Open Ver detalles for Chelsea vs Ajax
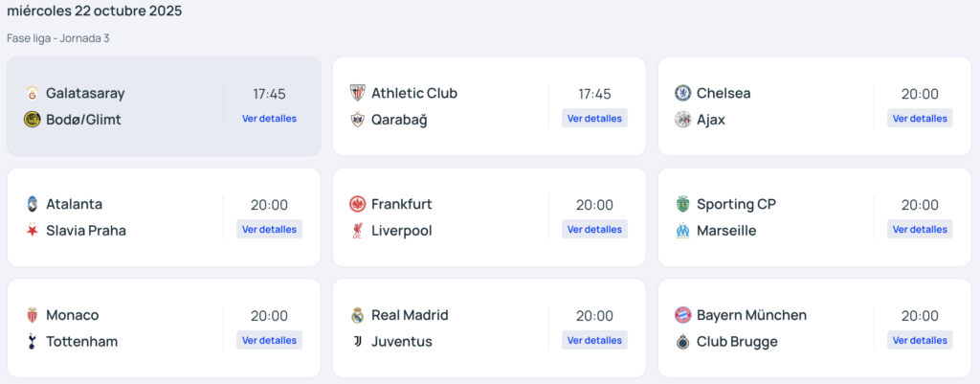The image size is (980, 384). 920,119
